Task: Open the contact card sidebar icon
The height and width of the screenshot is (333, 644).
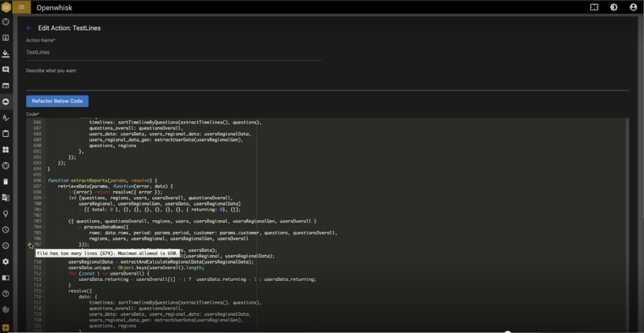Action: click(6, 38)
